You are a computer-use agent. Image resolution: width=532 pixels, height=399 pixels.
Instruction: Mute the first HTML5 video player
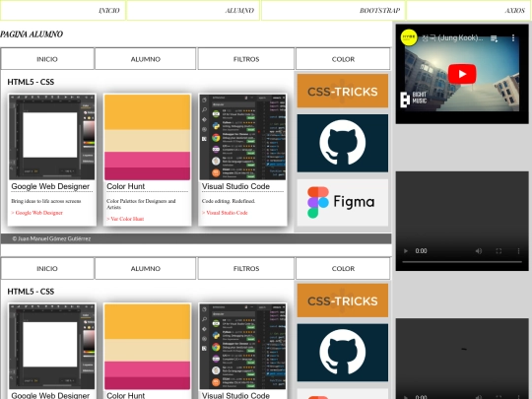click(x=479, y=251)
